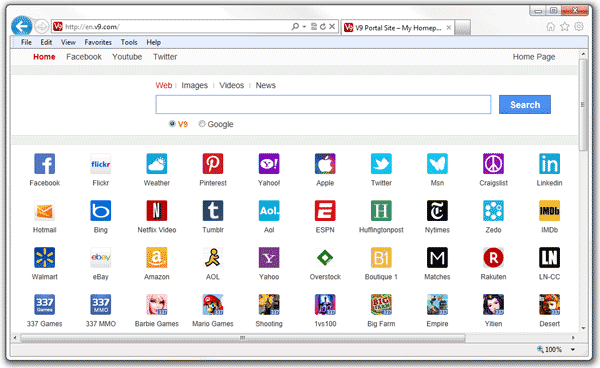Click the browser back arrow button

pyautogui.click(x=22, y=26)
